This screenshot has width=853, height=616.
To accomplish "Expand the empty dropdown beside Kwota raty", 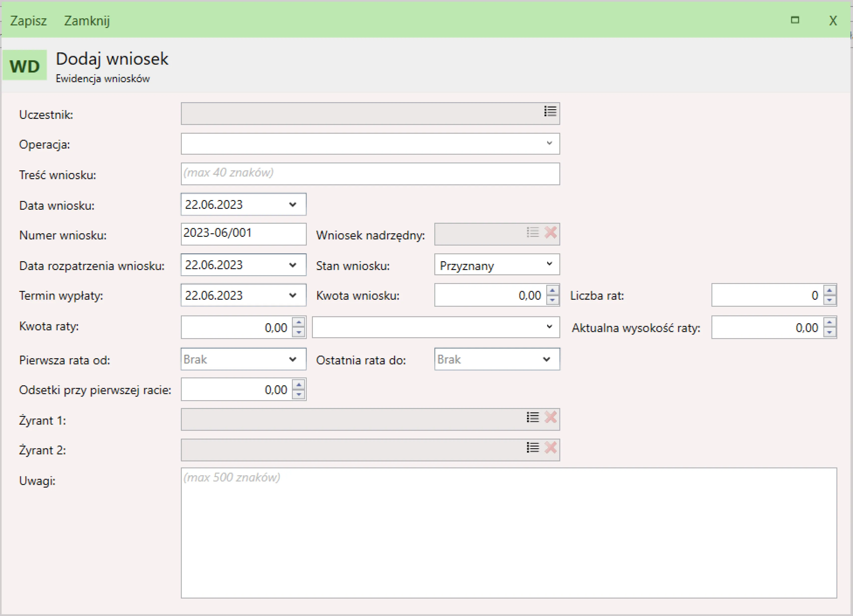I will click(549, 326).
